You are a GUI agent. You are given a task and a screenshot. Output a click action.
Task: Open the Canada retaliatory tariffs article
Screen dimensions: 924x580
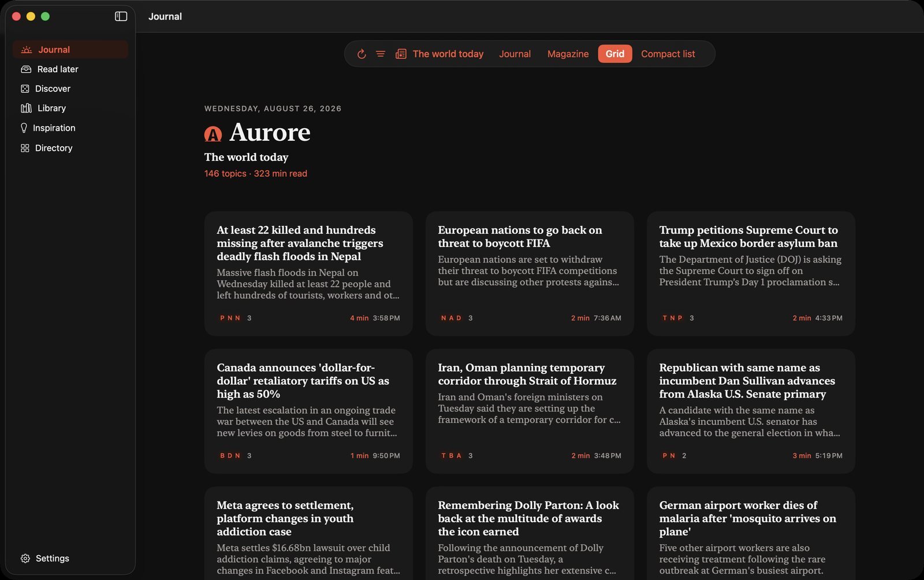click(308, 411)
